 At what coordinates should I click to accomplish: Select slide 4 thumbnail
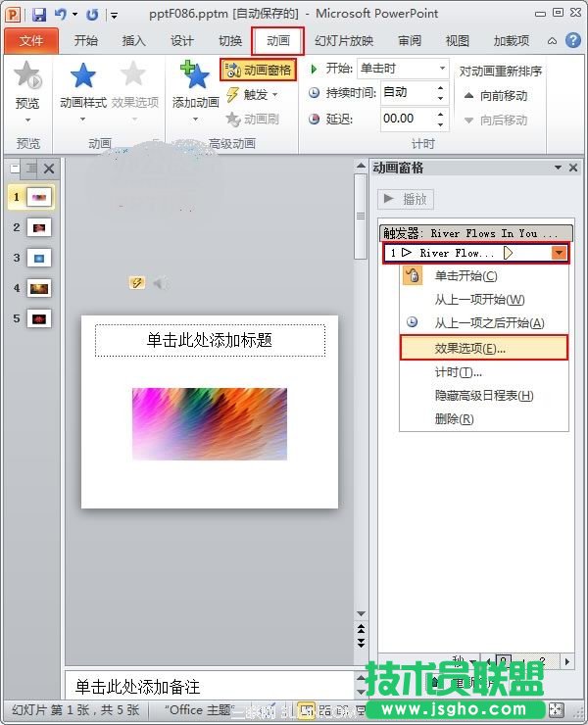click(39, 288)
